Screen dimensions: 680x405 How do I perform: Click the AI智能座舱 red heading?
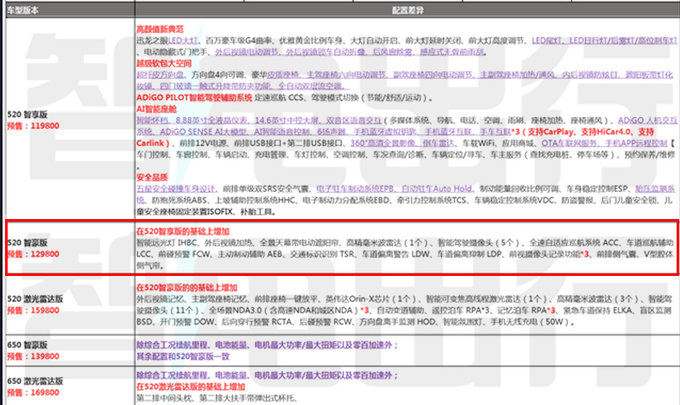(157, 109)
